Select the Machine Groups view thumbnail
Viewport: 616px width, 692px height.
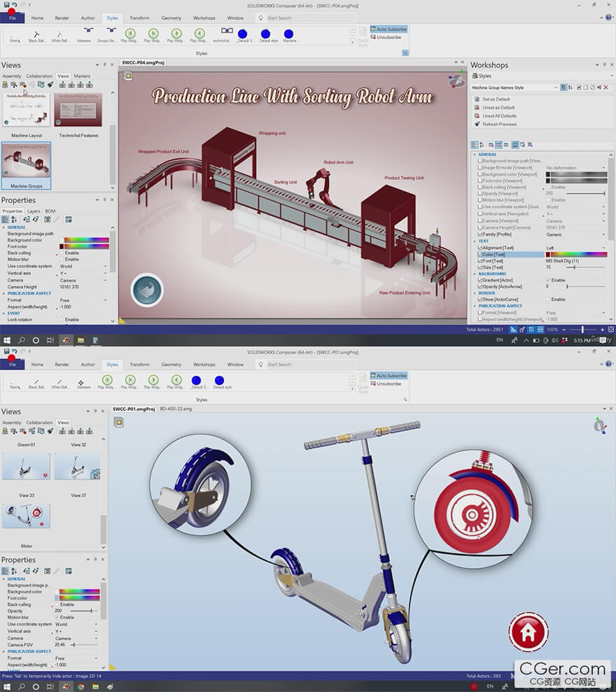26,166
